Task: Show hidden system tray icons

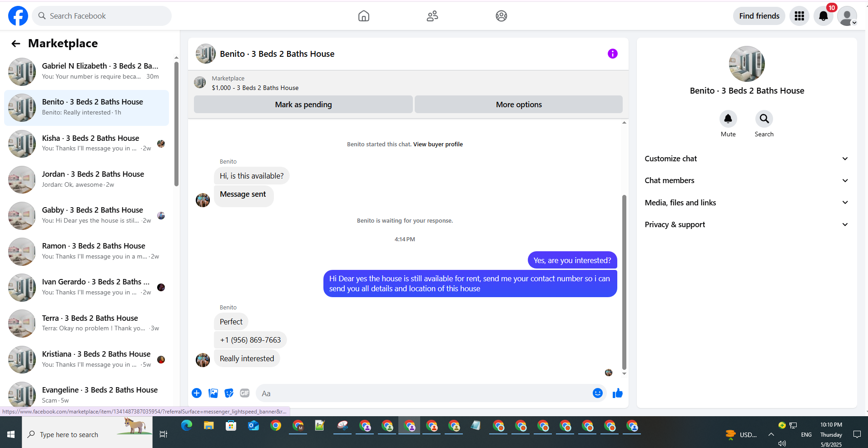Action: pos(771,434)
